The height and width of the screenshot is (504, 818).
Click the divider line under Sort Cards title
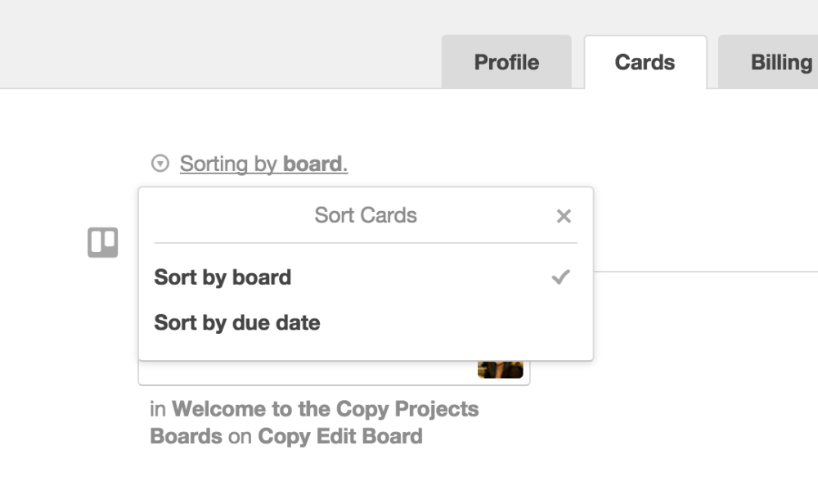(x=366, y=243)
